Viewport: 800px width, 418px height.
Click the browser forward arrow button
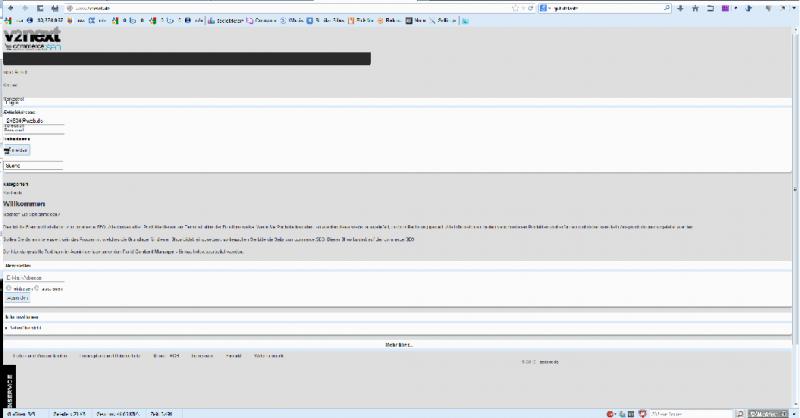pyautogui.click(x=25, y=8)
